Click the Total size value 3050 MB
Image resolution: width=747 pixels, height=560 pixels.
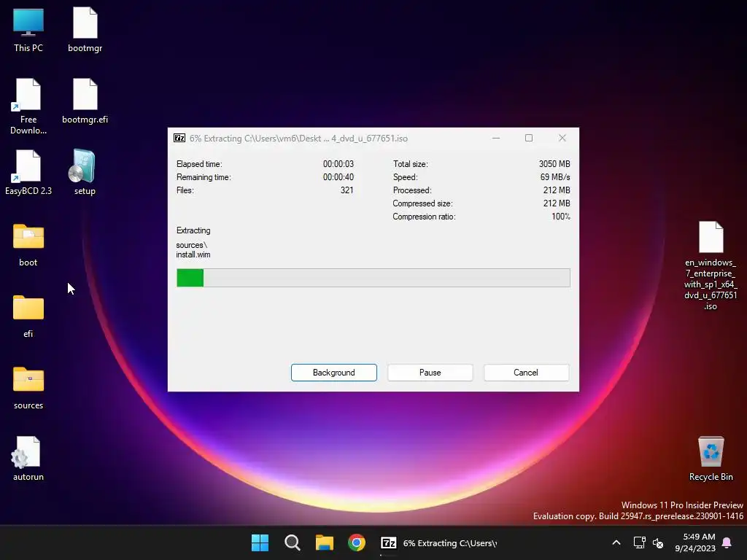[x=554, y=164]
